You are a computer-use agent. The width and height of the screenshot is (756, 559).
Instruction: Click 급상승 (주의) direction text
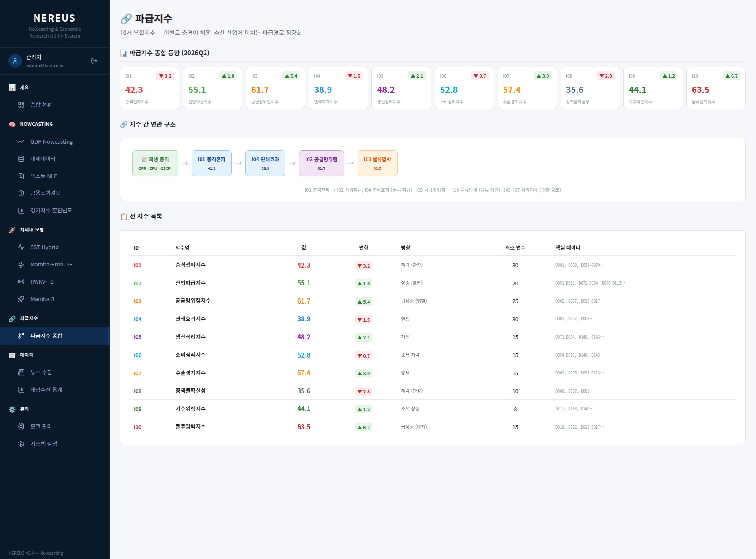tap(414, 427)
